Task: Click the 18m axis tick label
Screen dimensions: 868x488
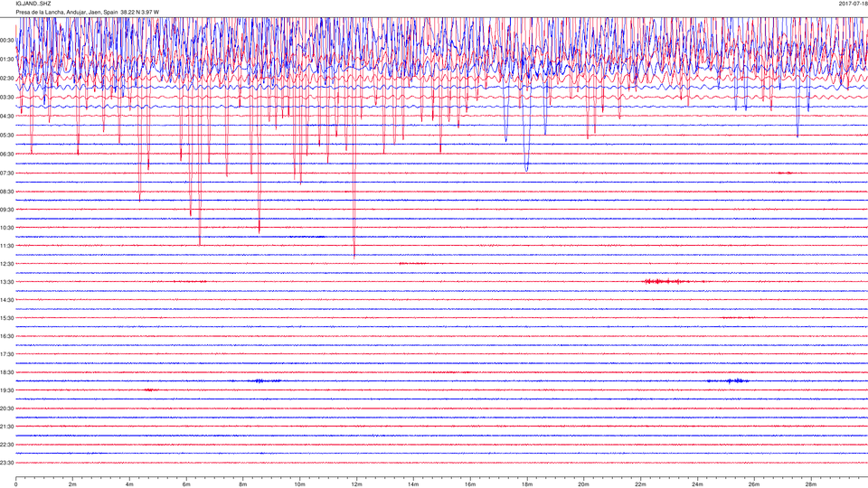Action: click(526, 484)
